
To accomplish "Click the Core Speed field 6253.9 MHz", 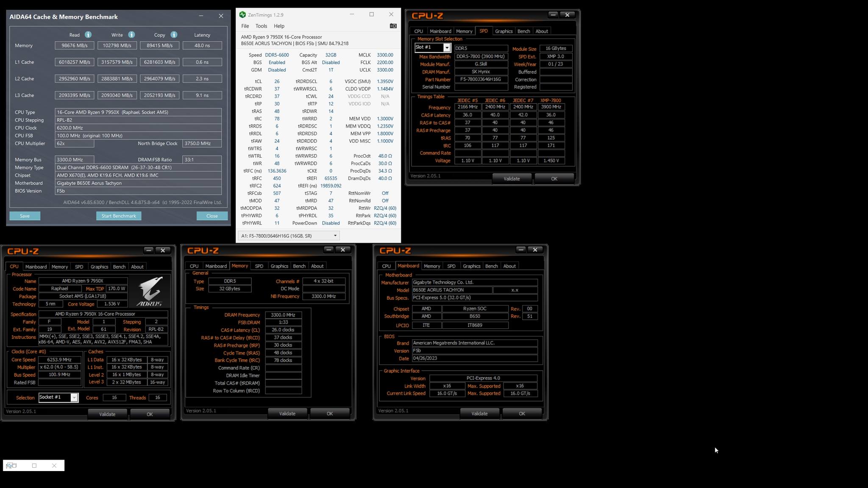I will coord(59,360).
